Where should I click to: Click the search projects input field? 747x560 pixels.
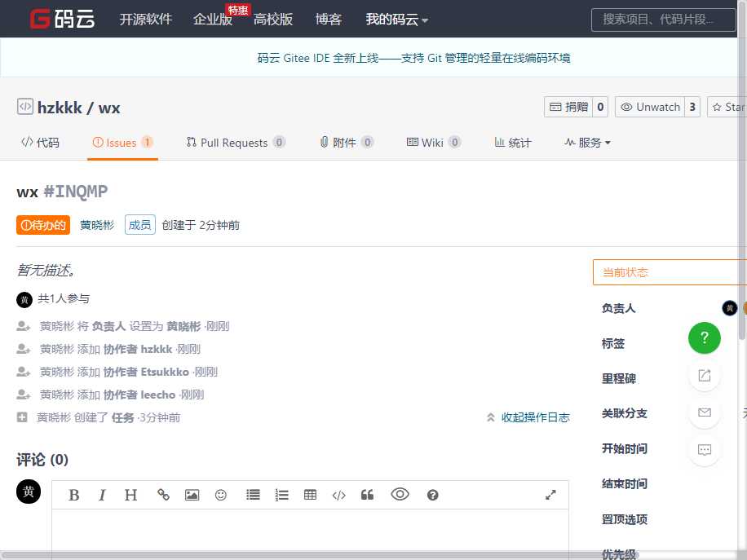(664, 20)
